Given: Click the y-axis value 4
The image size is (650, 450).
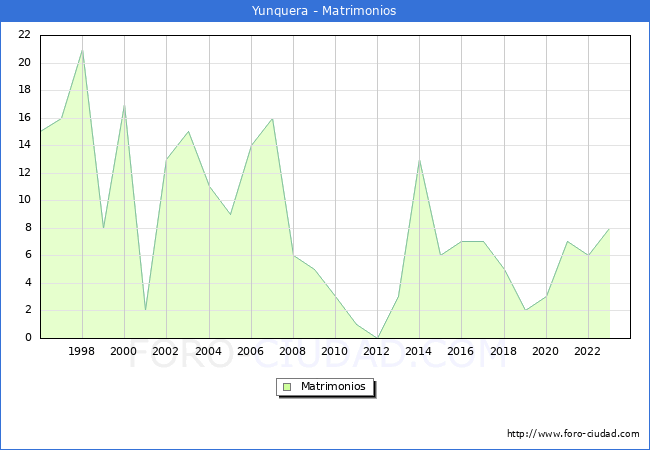Looking at the screenshot, I should (28, 283).
